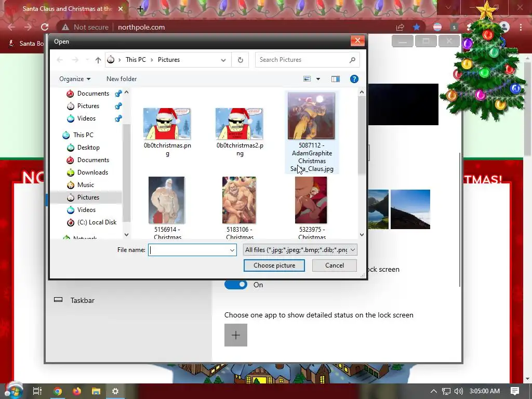Viewport: 532px width, 399px height.
Task: Click the pin icon beside quick-access Videos
Action: point(118,119)
